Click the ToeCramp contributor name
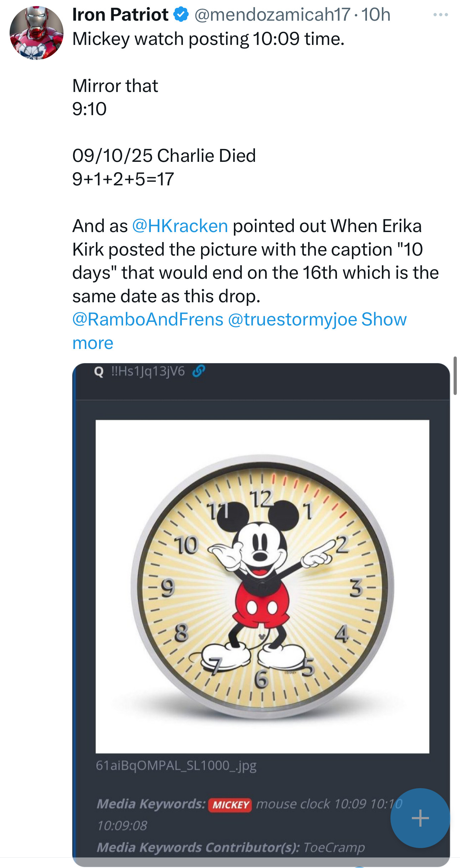Image resolution: width=460 pixels, height=868 pixels. coord(334,847)
